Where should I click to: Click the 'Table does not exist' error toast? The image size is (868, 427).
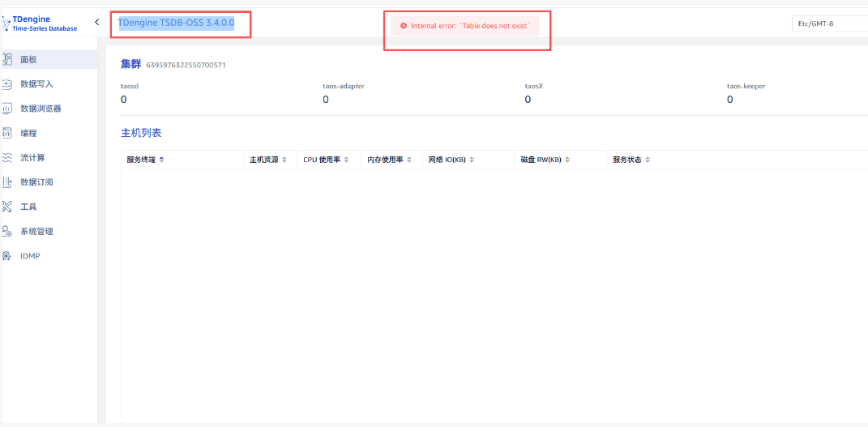coord(467,26)
